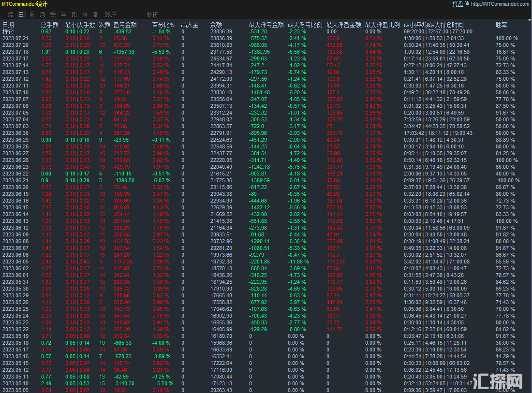The height and width of the screenshot is (393, 532).
Task: Sort by the 日期 column header
Action: pyautogui.click(x=8, y=25)
